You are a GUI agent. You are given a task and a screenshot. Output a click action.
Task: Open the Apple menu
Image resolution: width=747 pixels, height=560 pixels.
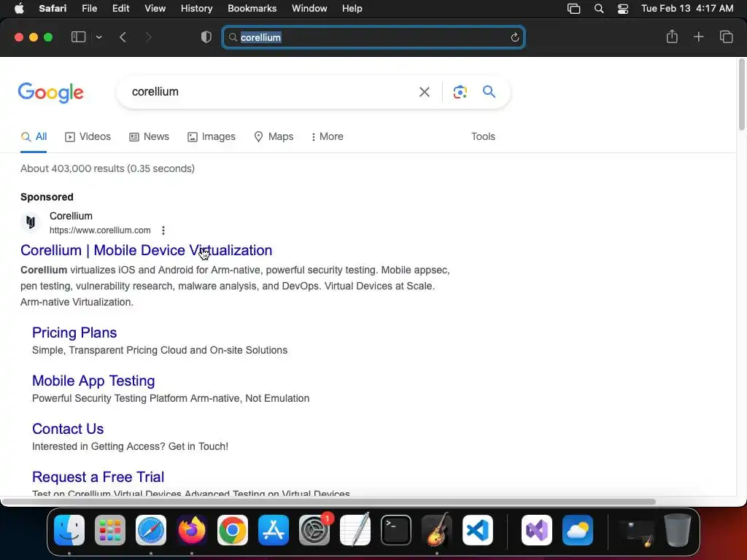tap(19, 9)
